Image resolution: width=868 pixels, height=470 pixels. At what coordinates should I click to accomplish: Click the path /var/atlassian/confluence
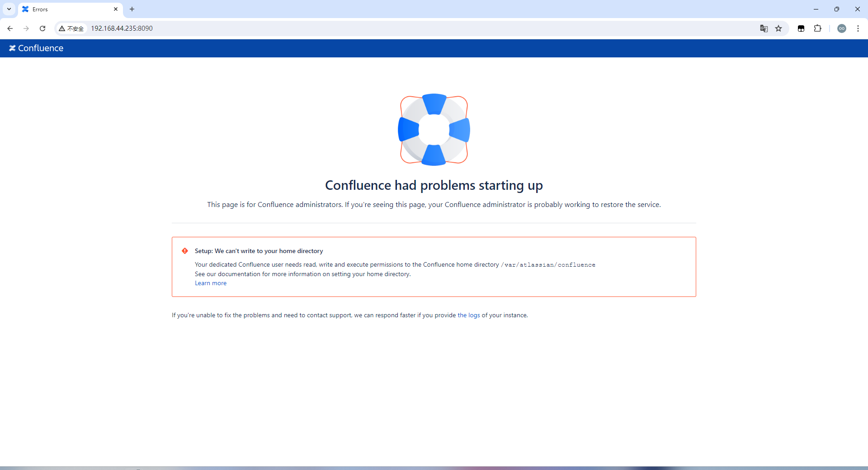(x=548, y=265)
